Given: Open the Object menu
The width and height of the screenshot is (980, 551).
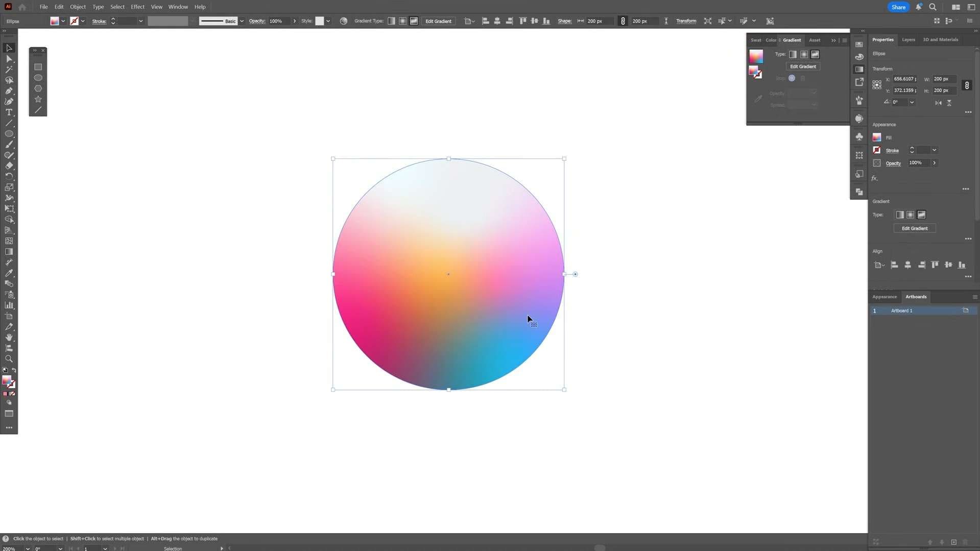Looking at the screenshot, I should pyautogui.click(x=78, y=7).
